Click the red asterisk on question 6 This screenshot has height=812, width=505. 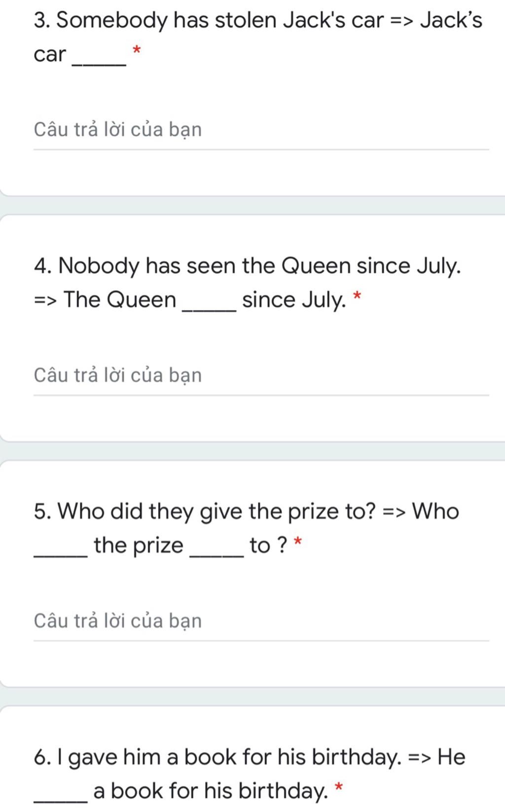pyautogui.click(x=338, y=786)
